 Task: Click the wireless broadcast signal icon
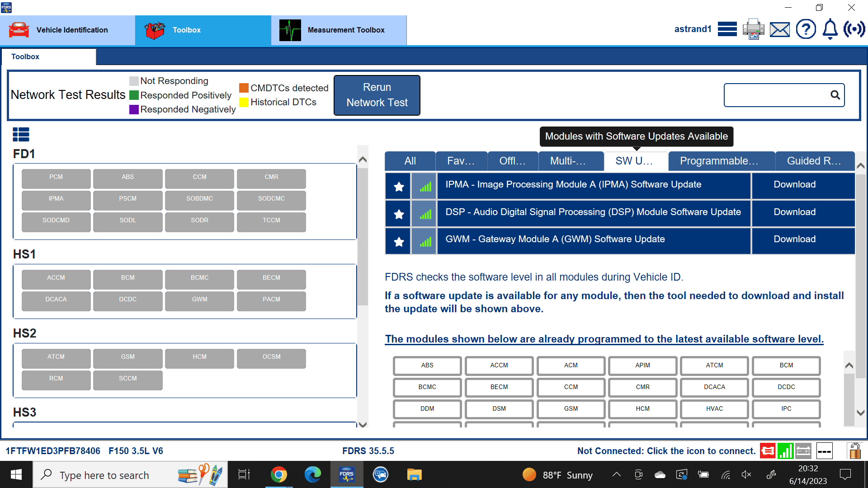point(854,29)
